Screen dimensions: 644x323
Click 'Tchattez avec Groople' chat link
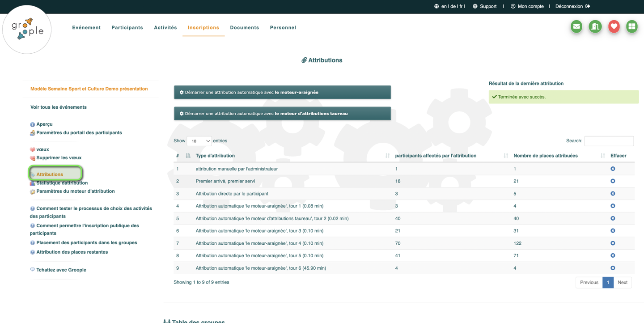coord(61,270)
